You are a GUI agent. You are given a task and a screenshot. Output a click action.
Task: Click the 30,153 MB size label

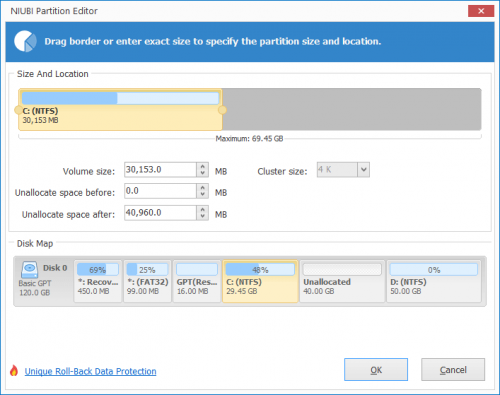(40, 120)
